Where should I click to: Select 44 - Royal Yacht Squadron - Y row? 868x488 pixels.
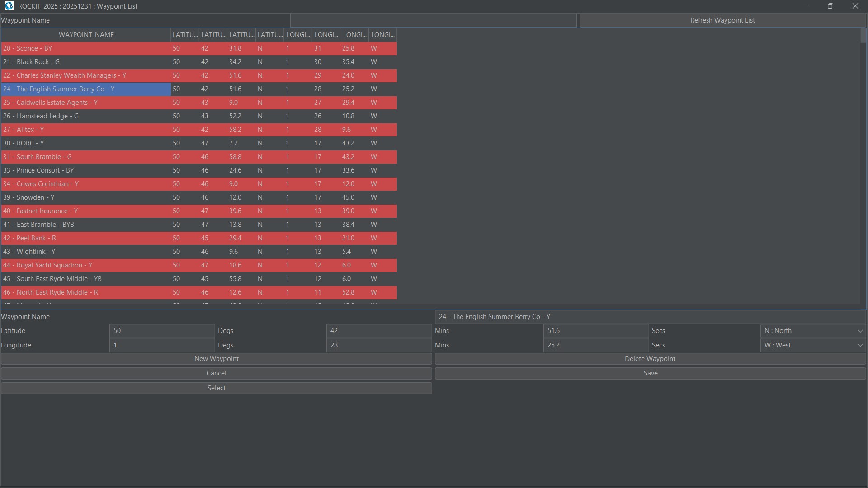pos(86,265)
